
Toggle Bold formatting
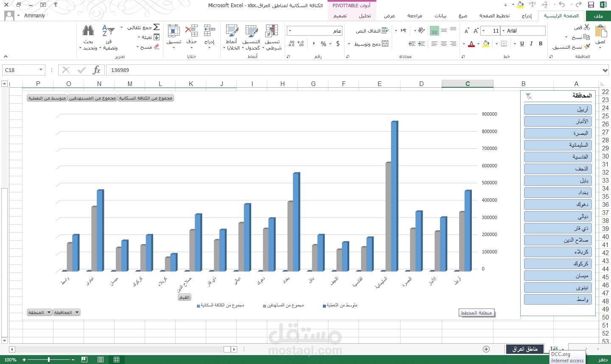point(541,44)
